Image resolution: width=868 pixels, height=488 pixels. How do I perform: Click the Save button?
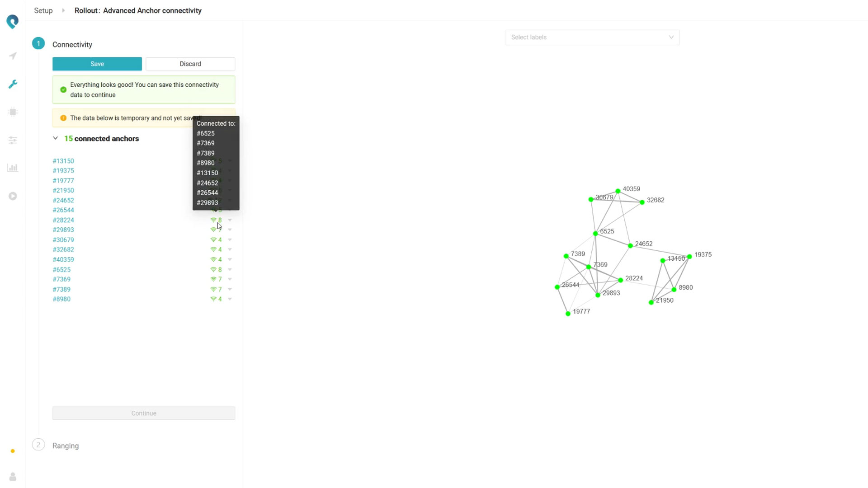click(x=97, y=64)
